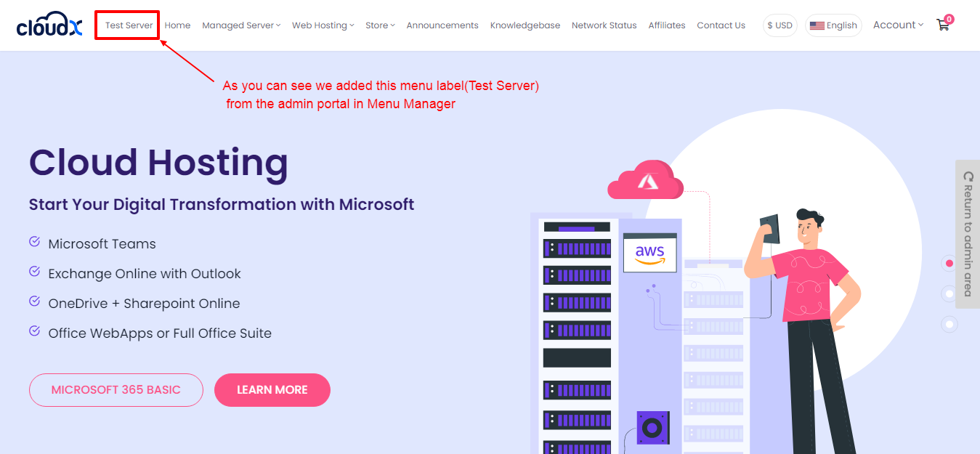
Task: Click the MICROSOFT 365 BASIC button
Action: (116, 390)
